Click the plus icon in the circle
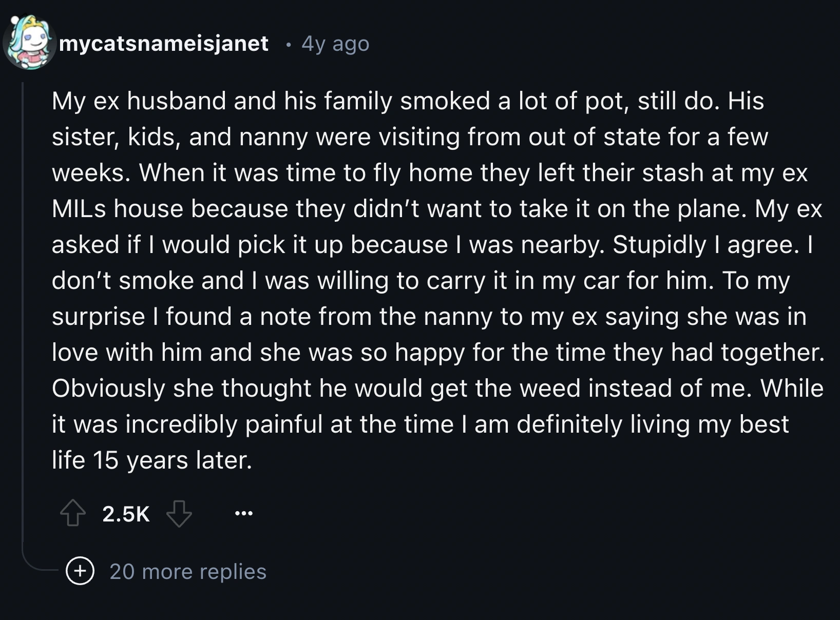840x620 pixels. click(x=80, y=571)
